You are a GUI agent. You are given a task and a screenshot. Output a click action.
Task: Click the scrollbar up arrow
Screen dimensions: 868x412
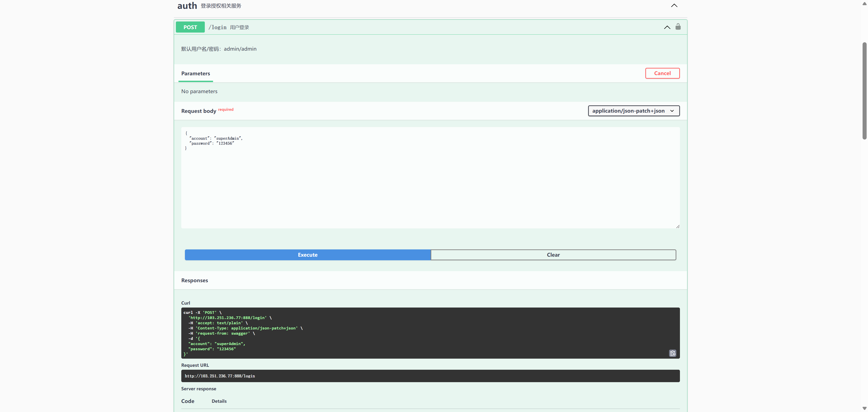pyautogui.click(x=864, y=3)
